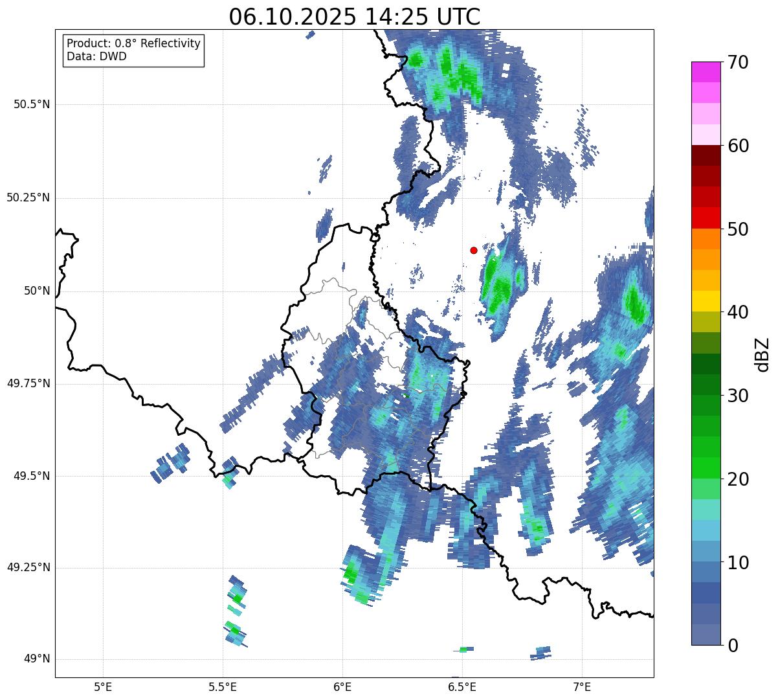Click the colorbar tick label 0
Screen dimensions: 778x700
pyautogui.click(x=733, y=646)
